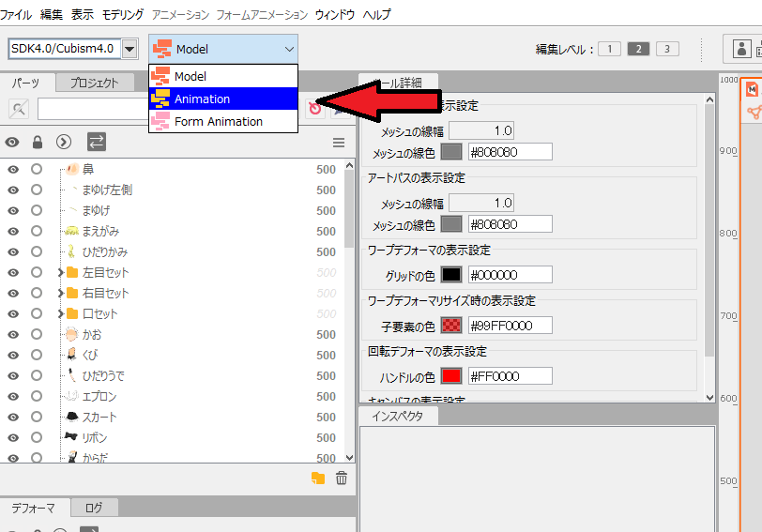Toggle visibility of 左目セット folder
The width and height of the screenshot is (762, 532).
pos(13,272)
